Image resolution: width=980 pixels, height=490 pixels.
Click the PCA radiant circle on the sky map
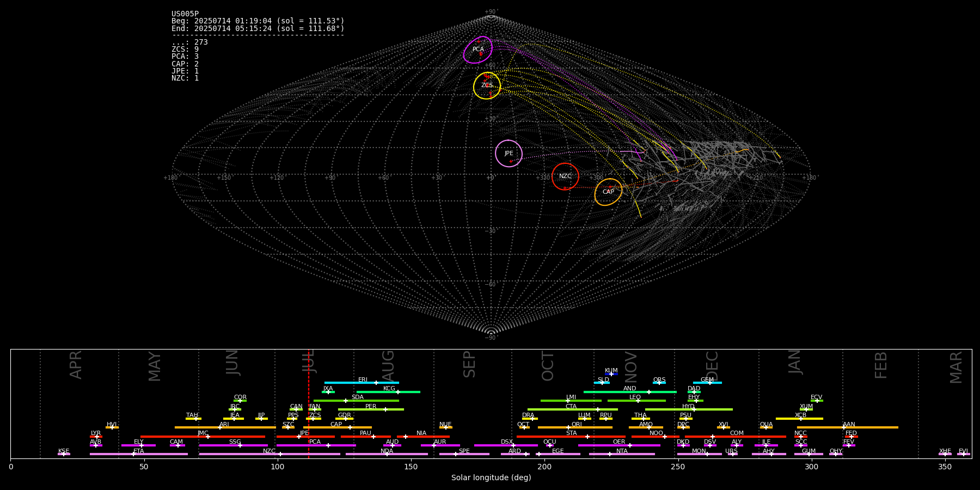click(x=478, y=50)
